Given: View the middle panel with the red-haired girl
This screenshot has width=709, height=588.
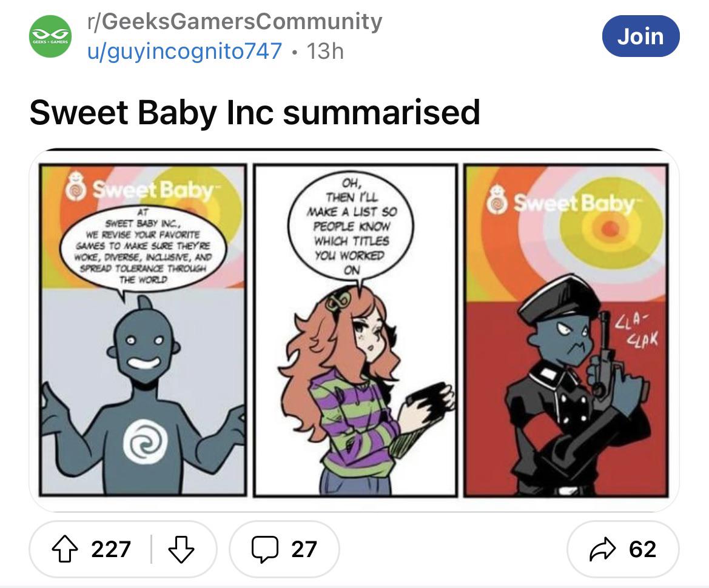Looking at the screenshot, I should tap(355, 330).
